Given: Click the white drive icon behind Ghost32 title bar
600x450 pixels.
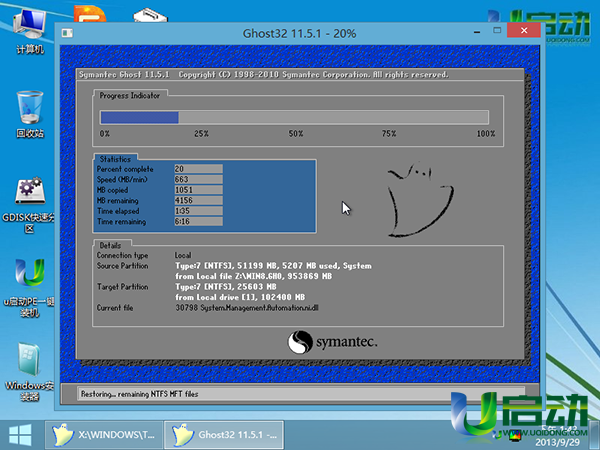Looking at the screenshot, I should point(150,15).
